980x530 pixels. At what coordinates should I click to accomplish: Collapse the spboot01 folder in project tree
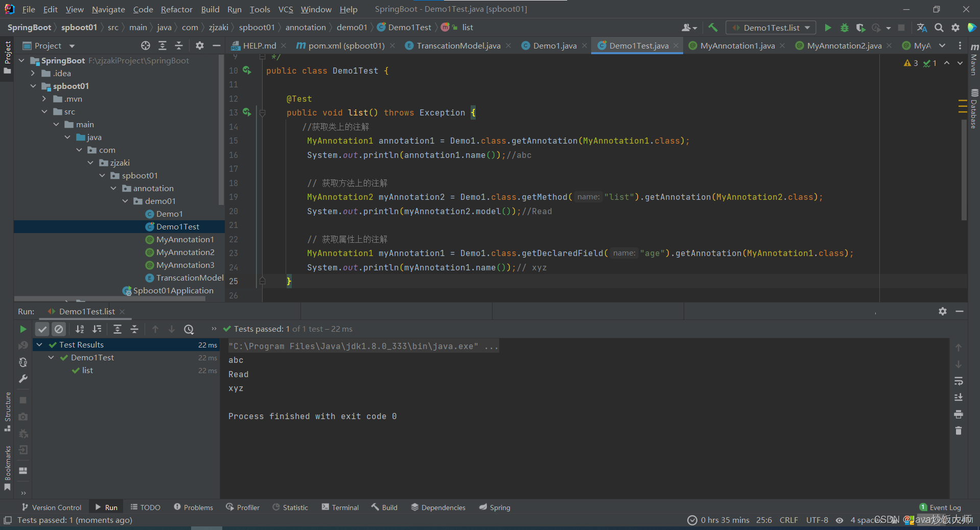[x=33, y=86]
